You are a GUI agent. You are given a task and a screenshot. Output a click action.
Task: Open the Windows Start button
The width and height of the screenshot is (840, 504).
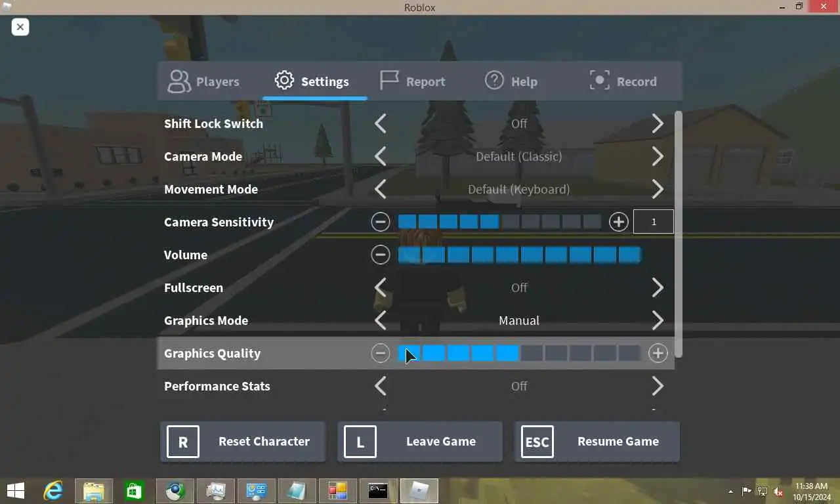[x=16, y=491]
